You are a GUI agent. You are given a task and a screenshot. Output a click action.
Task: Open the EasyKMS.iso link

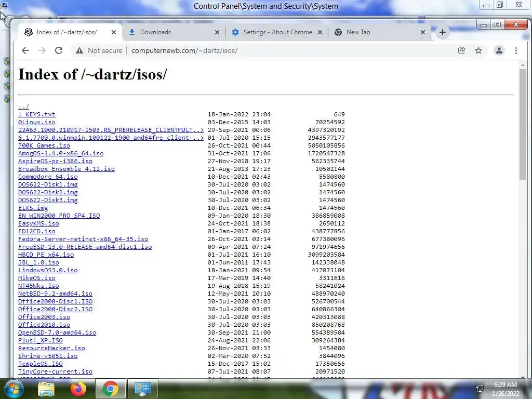click(x=38, y=223)
